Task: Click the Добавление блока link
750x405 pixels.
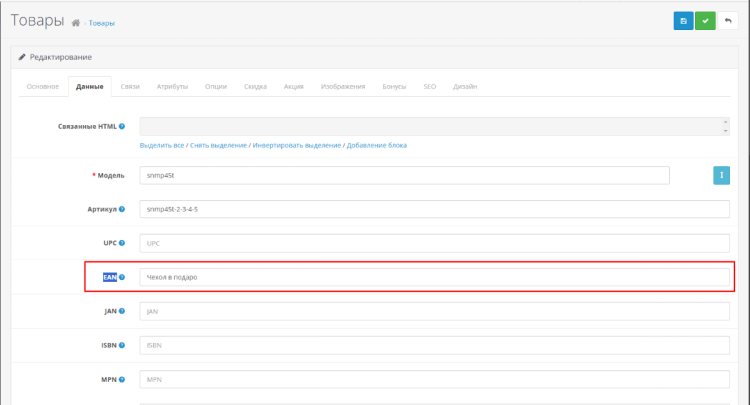Action: [377, 145]
